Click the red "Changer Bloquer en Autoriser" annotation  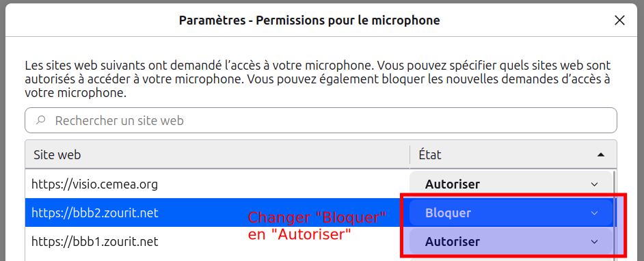(317, 226)
